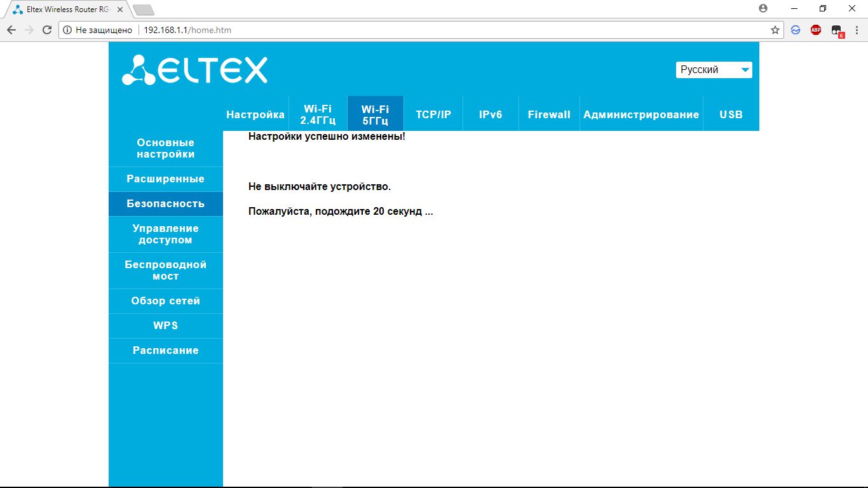Open Chrome three-dot menu

[x=857, y=30]
